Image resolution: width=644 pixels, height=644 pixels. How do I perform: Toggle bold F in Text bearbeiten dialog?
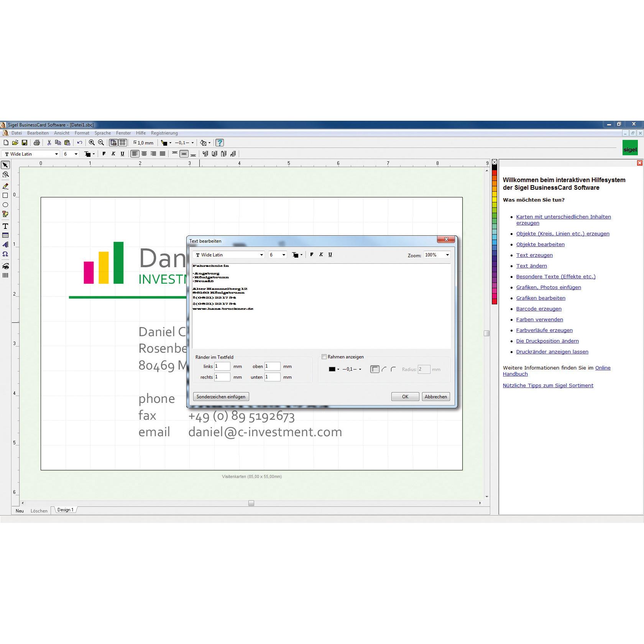tap(312, 255)
